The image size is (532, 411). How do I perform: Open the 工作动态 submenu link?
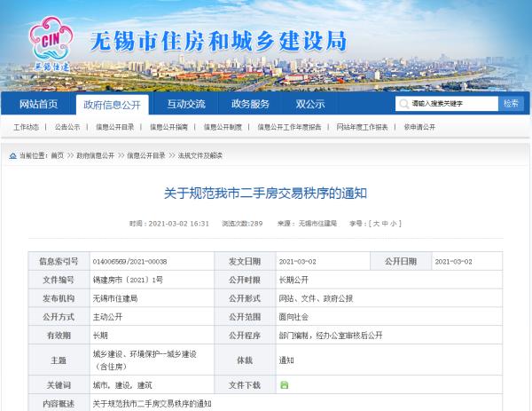[26, 127]
